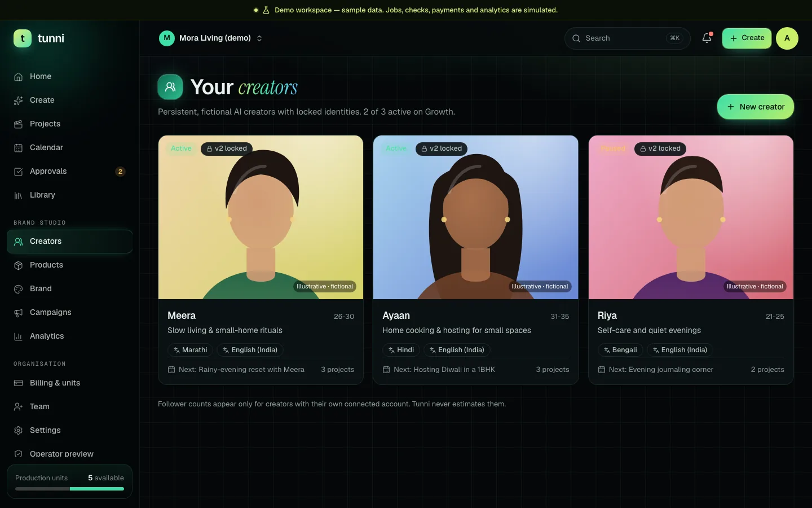812x508 pixels.
Task: Click the Production units progress bar
Action: (x=70, y=489)
